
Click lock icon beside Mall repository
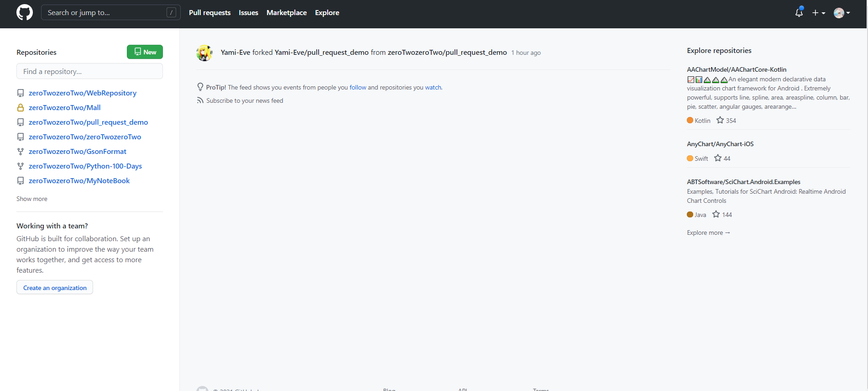coord(21,108)
